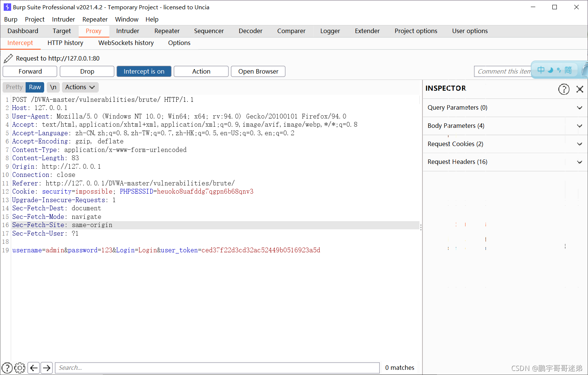
Task: Click the Referer header line
Action: (x=123, y=183)
